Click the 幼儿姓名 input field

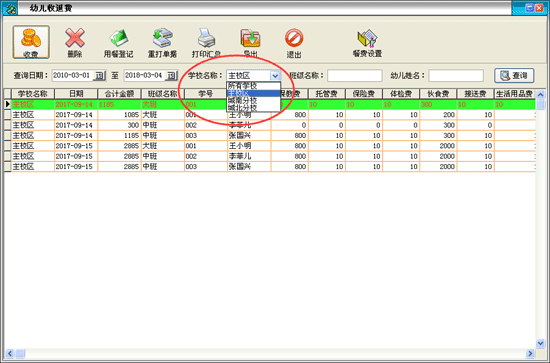pyautogui.click(x=456, y=75)
